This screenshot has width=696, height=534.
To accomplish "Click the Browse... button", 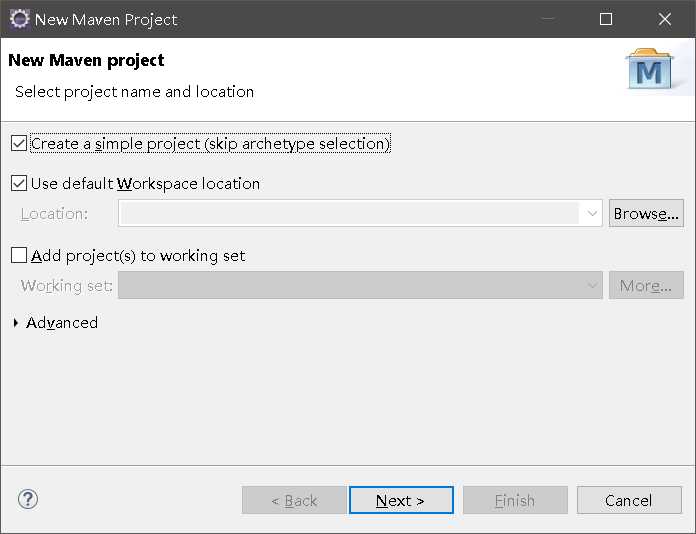I will click(646, 214).
